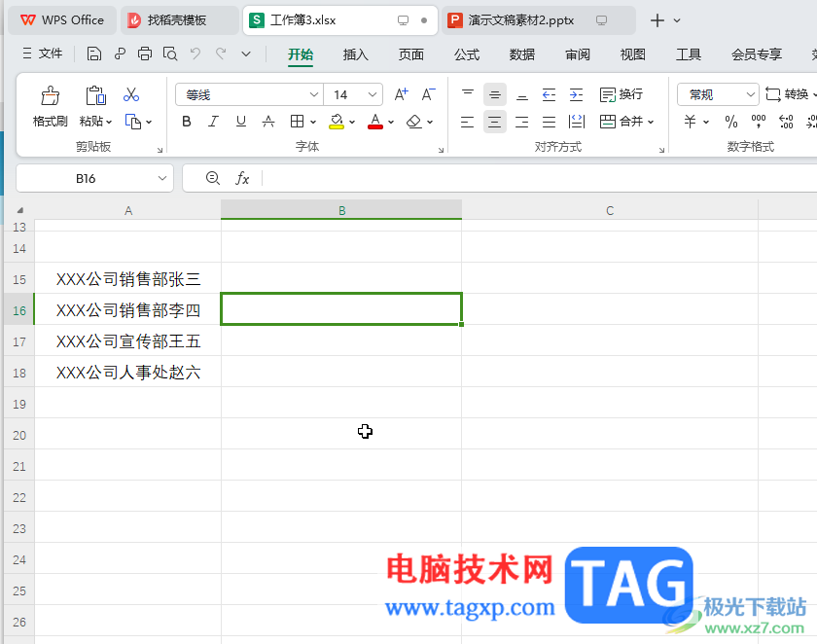Toggle Align Right
The height and width of the screenshot is (644, 817).
pyautogui.click(x=521, y=122)
